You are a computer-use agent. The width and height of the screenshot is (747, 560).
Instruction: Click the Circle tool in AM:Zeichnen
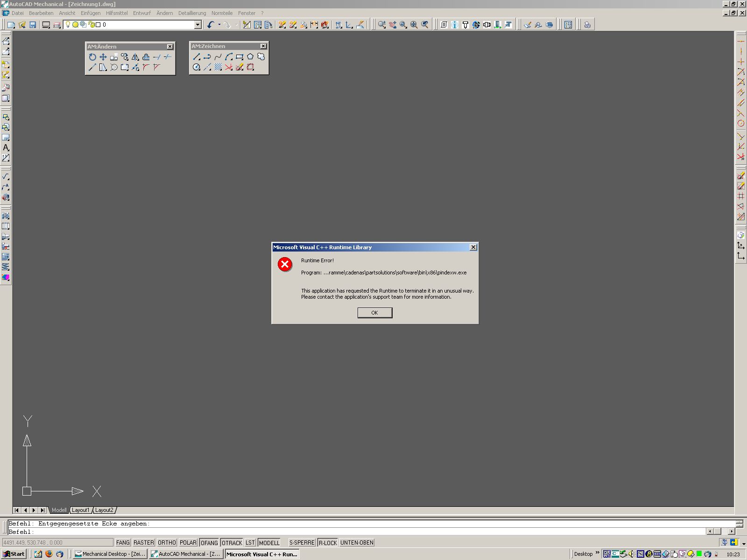[197, 67]
